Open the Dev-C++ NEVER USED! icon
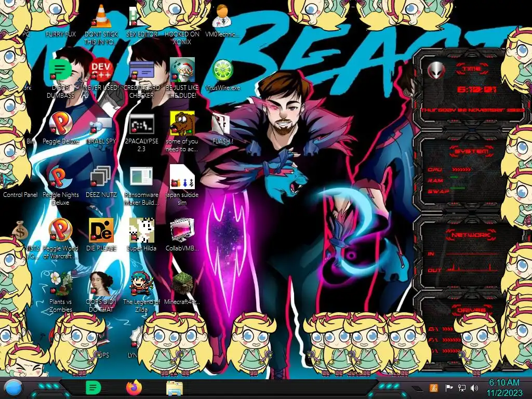This screenshot has height=399, width=532. [101, 75]
